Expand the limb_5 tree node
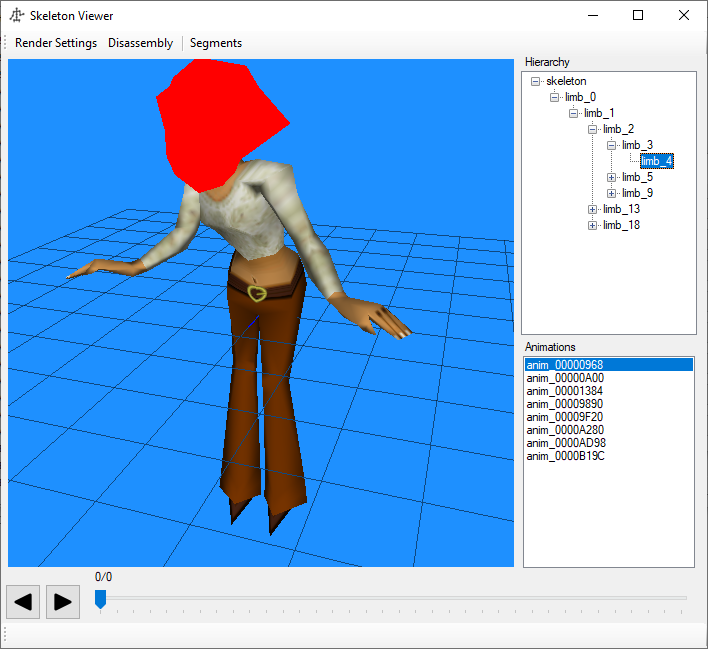 pos(612,177)
